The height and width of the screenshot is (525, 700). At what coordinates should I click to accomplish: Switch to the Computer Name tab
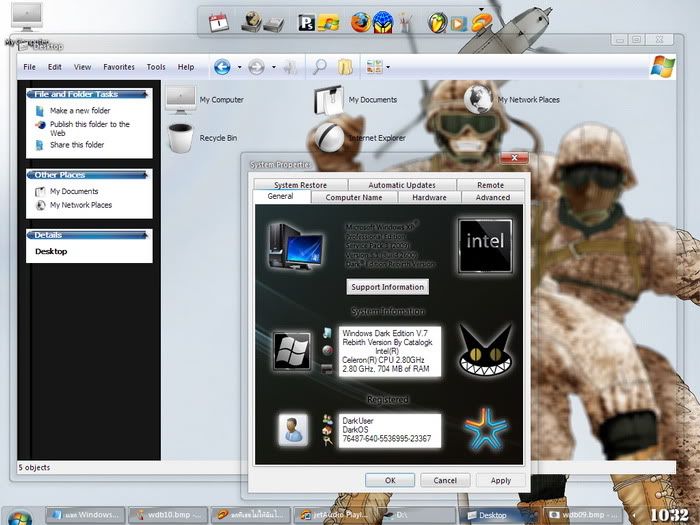(354, 197)
